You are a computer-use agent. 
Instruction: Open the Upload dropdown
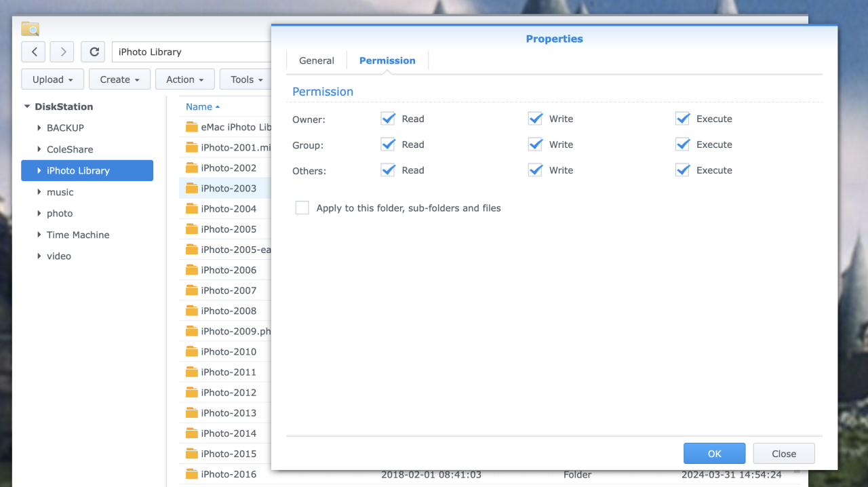(x=52, y=79)
